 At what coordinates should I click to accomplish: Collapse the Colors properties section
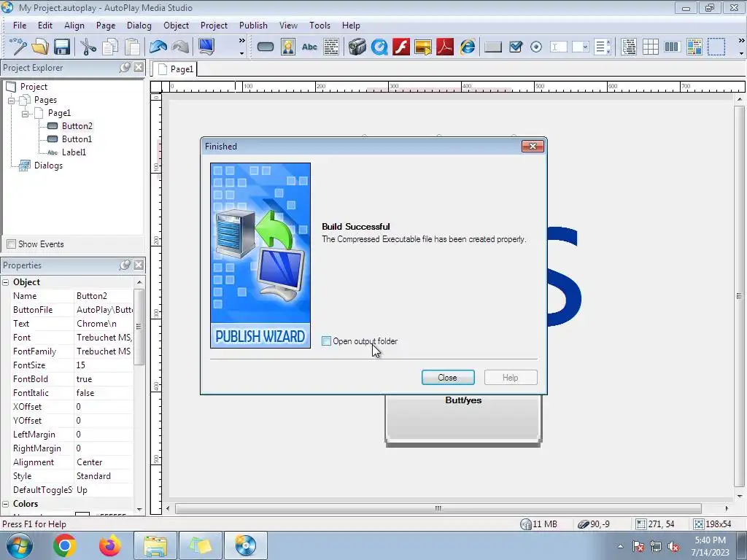[x=6, y=504]
